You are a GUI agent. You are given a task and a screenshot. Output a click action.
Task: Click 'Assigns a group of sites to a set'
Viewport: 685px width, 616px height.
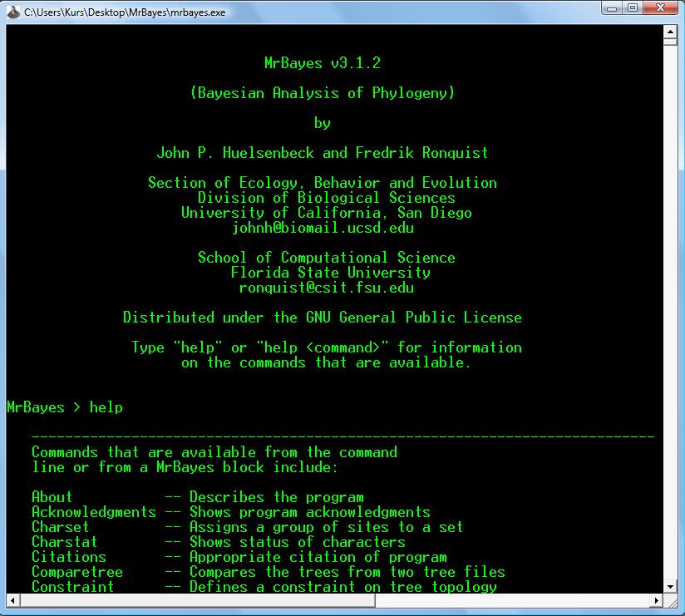tap(327, 527)
